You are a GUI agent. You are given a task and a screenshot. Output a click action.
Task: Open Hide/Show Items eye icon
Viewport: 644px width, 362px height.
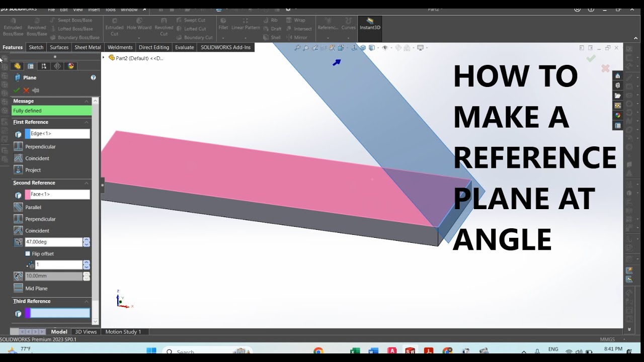click(385, 48)
